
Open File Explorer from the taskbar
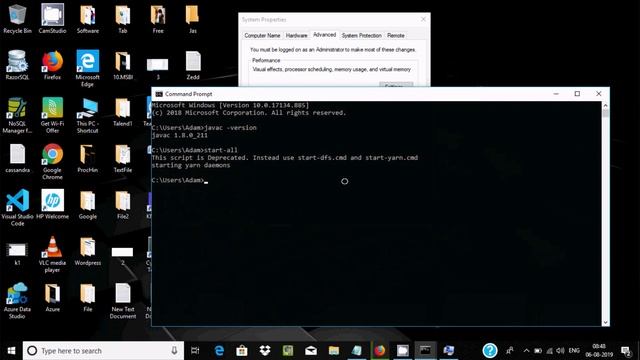click(333, 351)
